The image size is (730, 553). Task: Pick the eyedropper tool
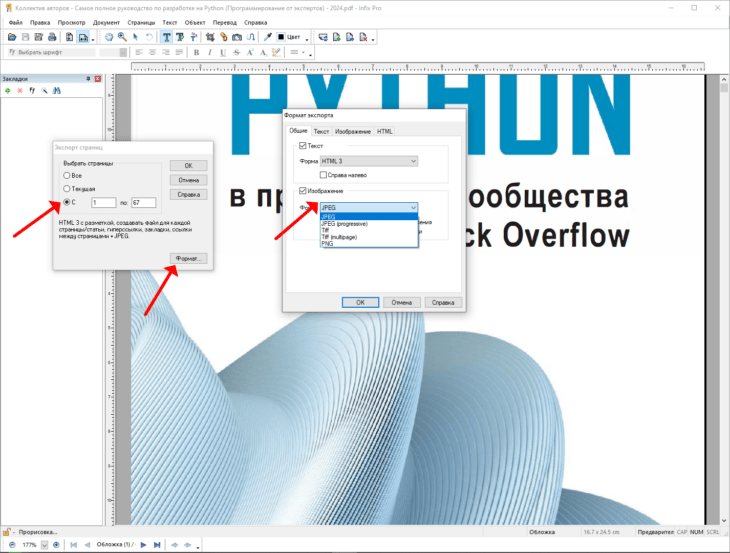(267, 37)
